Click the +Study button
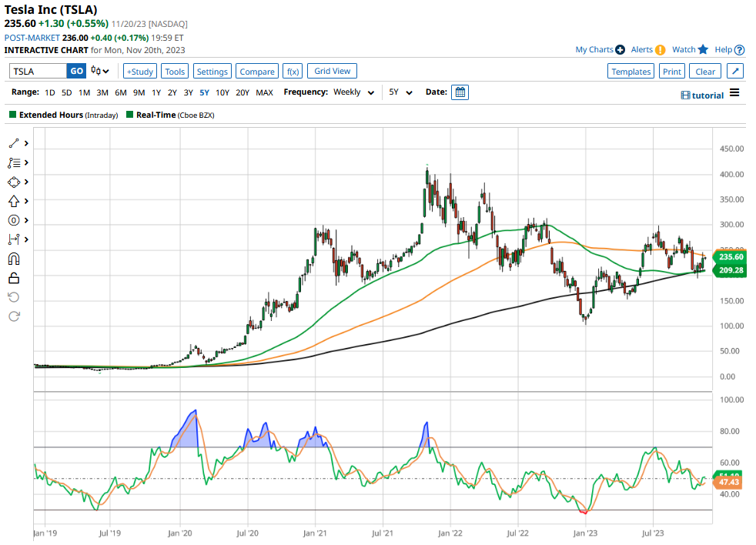This screenshot has width=756, height=545. click(139, 72)
